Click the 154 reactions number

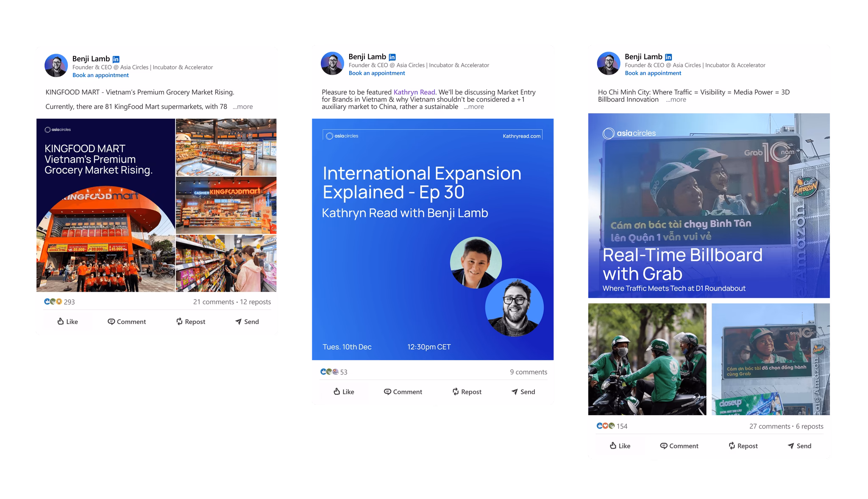tap(622, 427)
